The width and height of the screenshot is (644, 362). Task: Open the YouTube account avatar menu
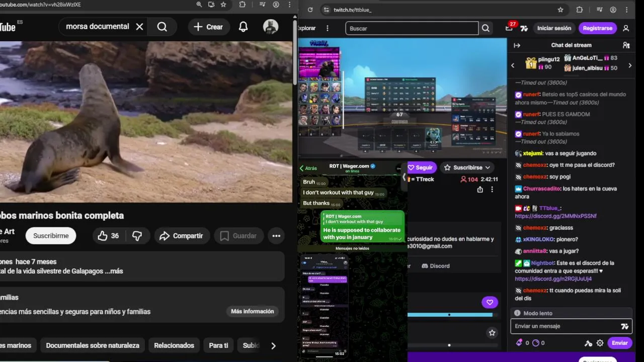point(271,27)
